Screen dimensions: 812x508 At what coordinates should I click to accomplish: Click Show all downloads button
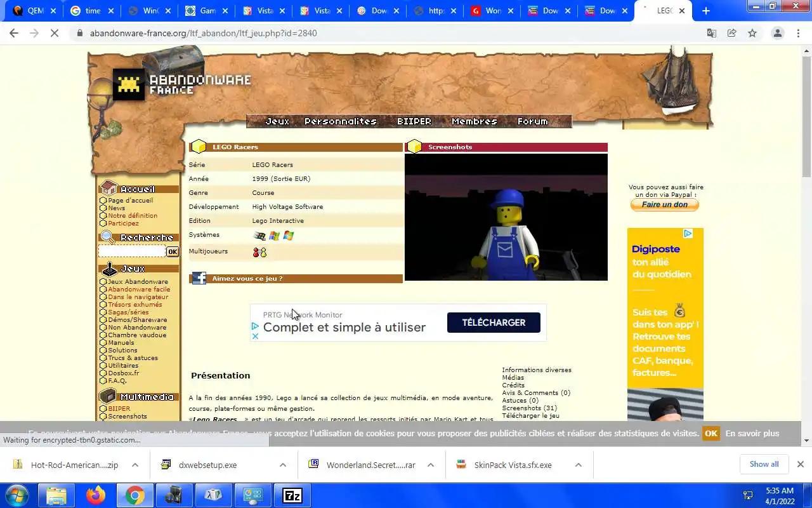(764, 464)
